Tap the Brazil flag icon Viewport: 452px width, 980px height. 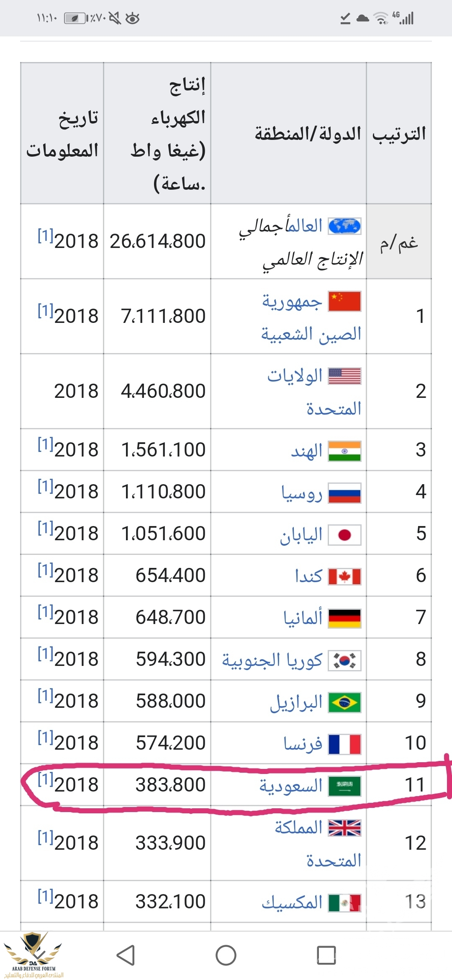click(x=344, y=702)
